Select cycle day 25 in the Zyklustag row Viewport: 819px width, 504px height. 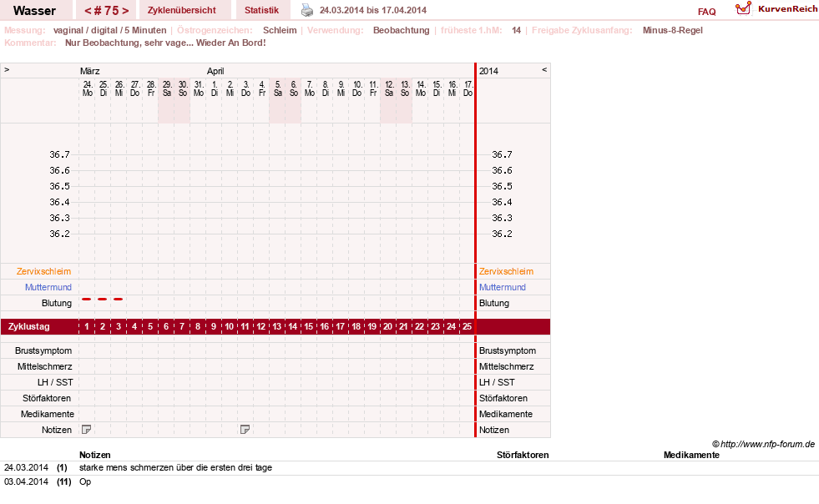pyautogui.click(x=467, y=326)
